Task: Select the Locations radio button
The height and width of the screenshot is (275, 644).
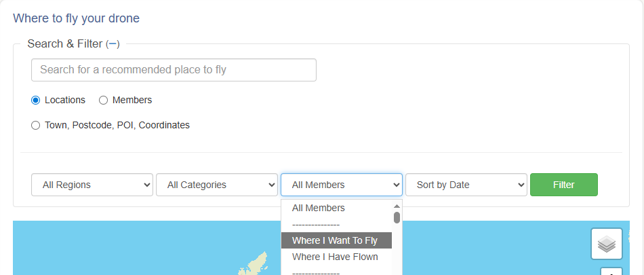Action: point(36,100)
